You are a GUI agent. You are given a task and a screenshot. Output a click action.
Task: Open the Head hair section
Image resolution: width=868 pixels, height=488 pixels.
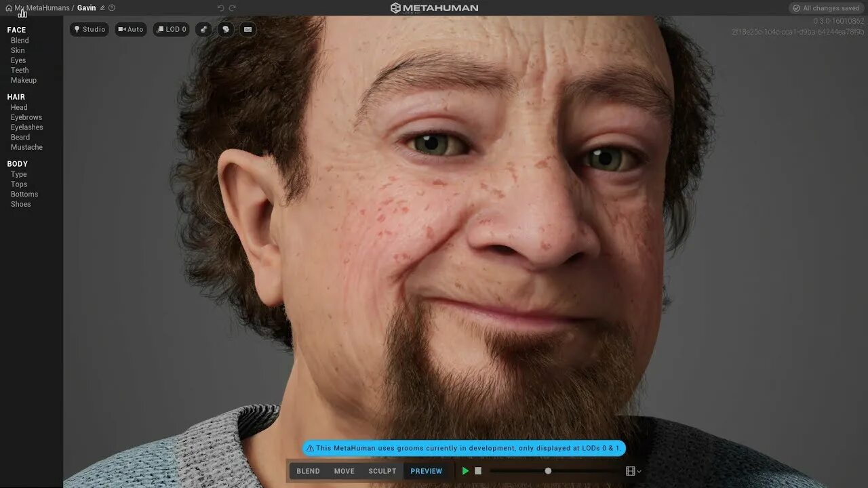pos(19,107)
